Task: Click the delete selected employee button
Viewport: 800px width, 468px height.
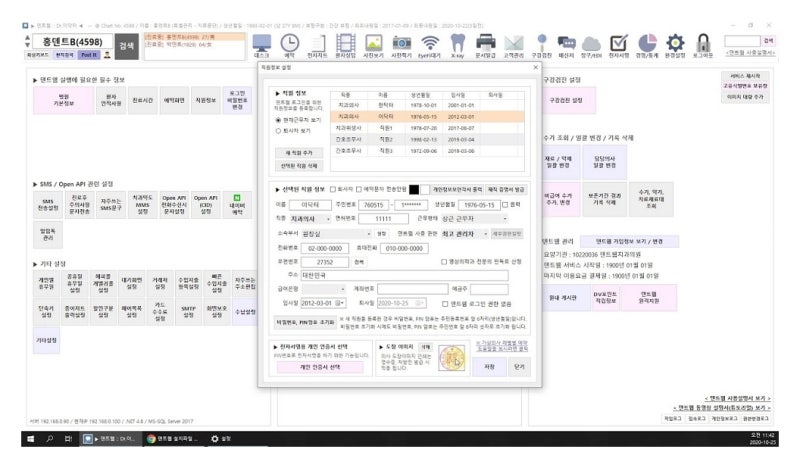Action: click(299, 166)
